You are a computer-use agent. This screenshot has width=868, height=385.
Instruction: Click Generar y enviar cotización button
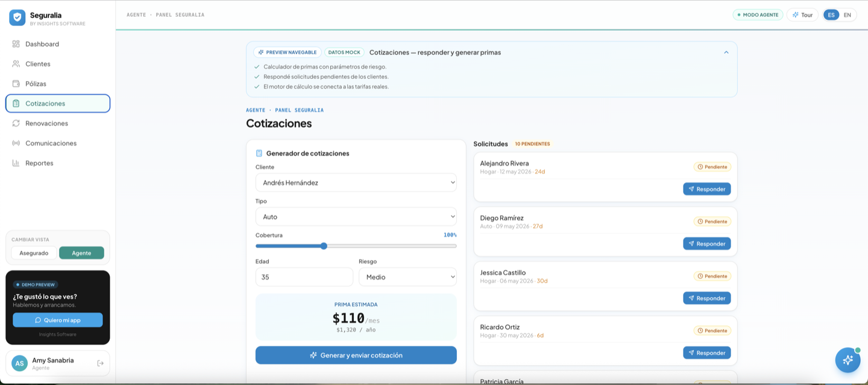(x=356, y=355)
